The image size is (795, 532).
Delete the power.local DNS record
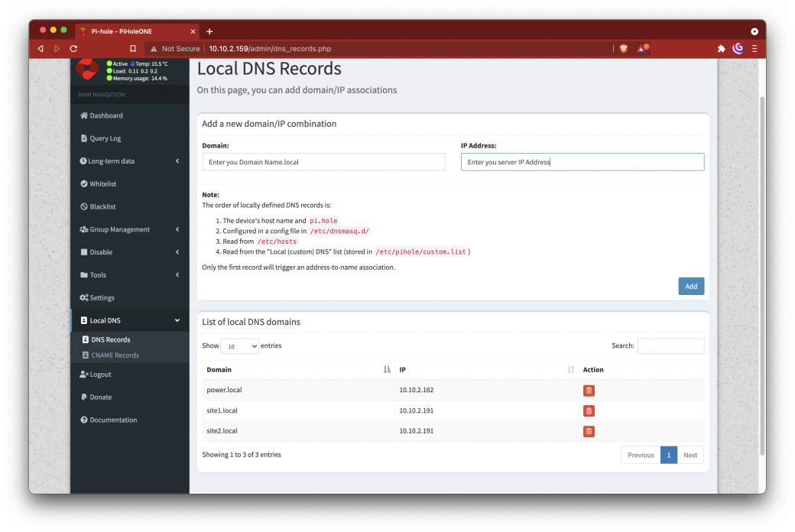(589, 390)
